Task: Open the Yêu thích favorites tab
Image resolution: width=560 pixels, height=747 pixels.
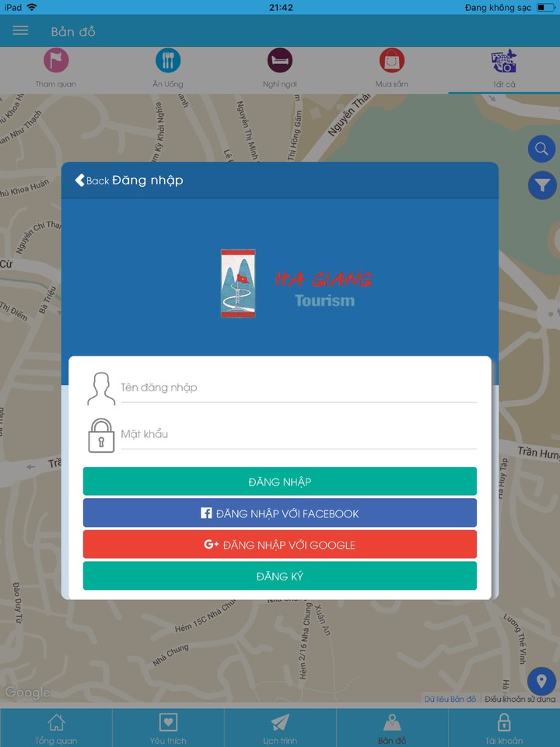Action: (168, 728)
